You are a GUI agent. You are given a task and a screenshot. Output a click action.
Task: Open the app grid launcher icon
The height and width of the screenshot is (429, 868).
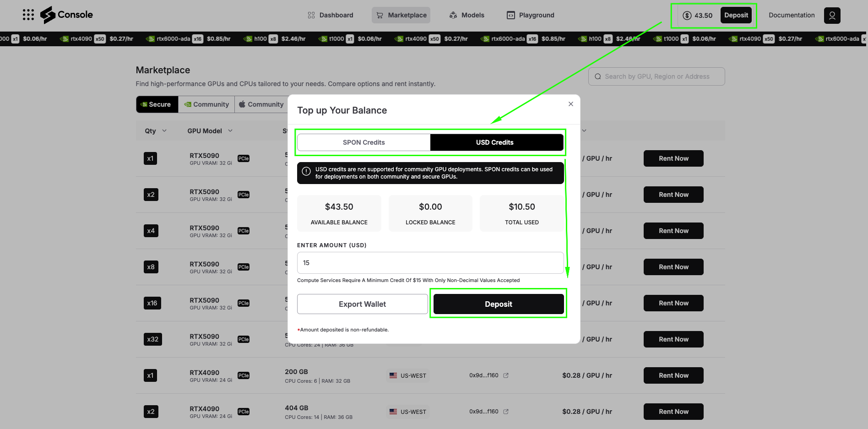[x=28, y=15]
